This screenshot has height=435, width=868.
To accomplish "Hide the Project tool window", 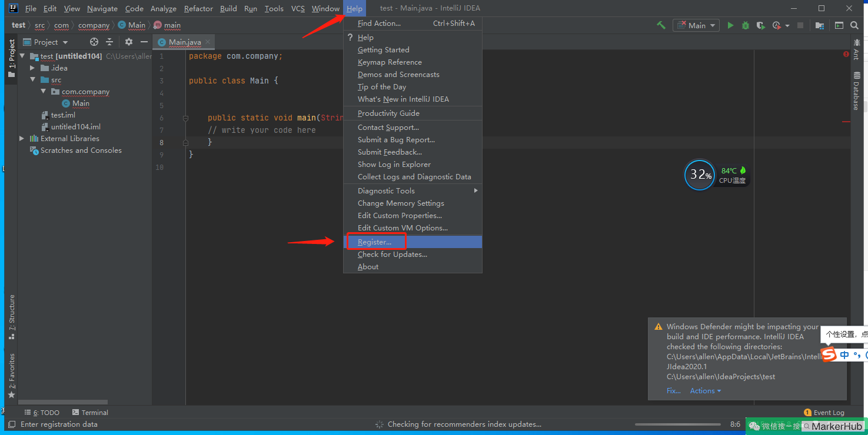I will (x=144, y=42).
